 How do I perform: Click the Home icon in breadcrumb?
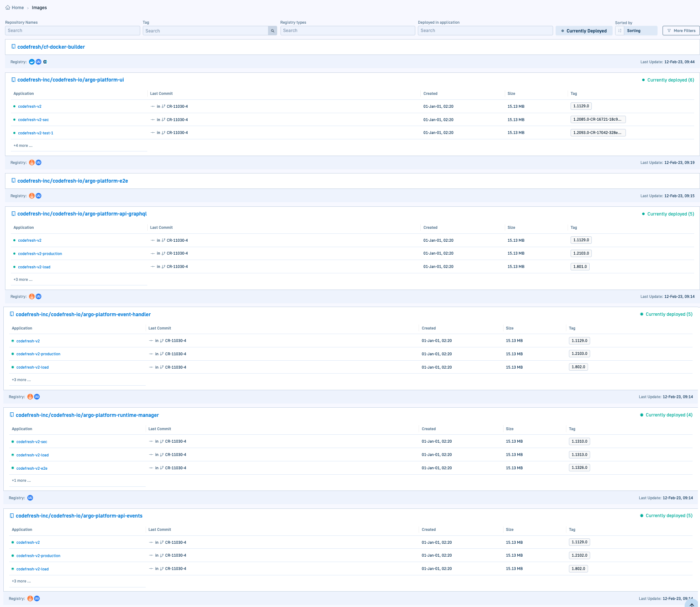click(x=7, y=7)
